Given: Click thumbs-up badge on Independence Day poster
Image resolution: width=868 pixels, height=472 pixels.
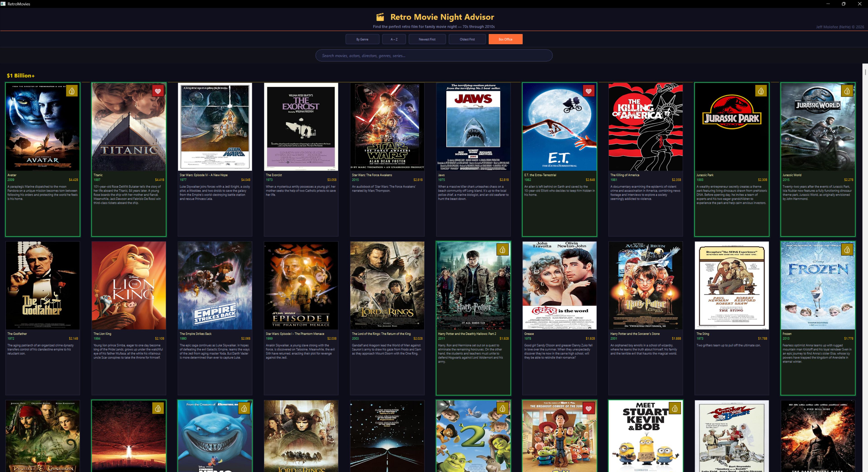Looking at the screenshot, I should (x=158, y=408).
